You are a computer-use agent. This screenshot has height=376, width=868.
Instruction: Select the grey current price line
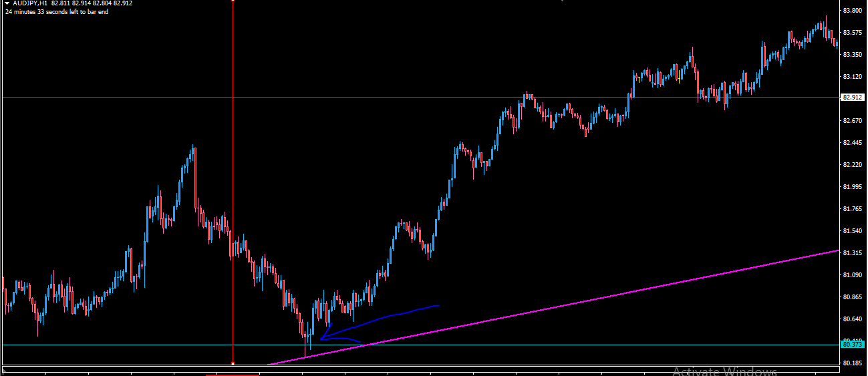[x=100, y=98]
